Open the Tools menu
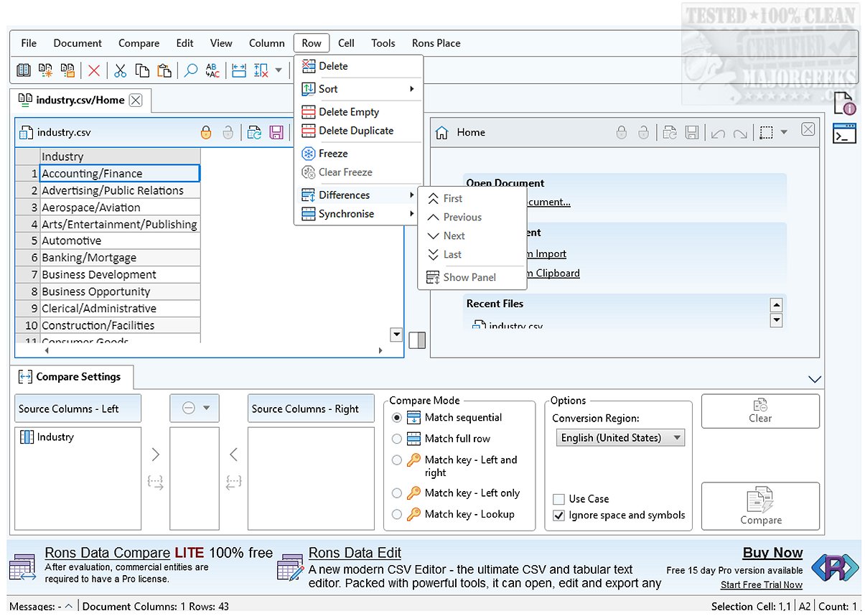The height and width of the screenshot is (616, 865). (383, 43)
